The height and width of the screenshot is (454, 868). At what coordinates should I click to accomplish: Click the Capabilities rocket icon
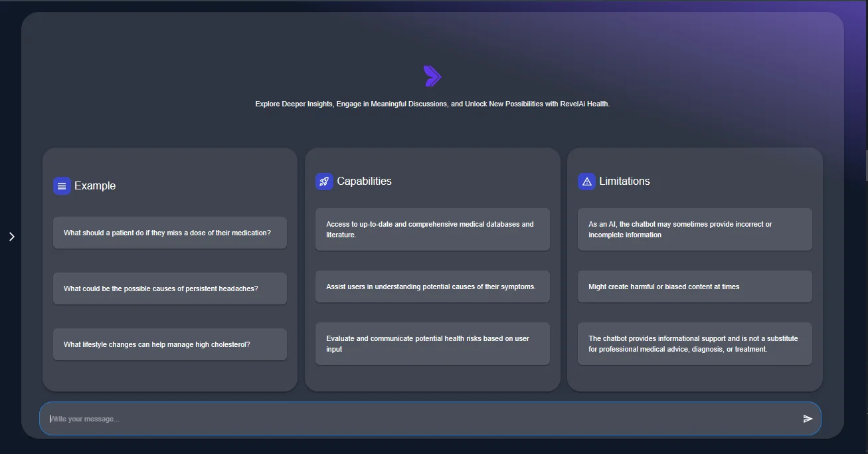[324, 181]
